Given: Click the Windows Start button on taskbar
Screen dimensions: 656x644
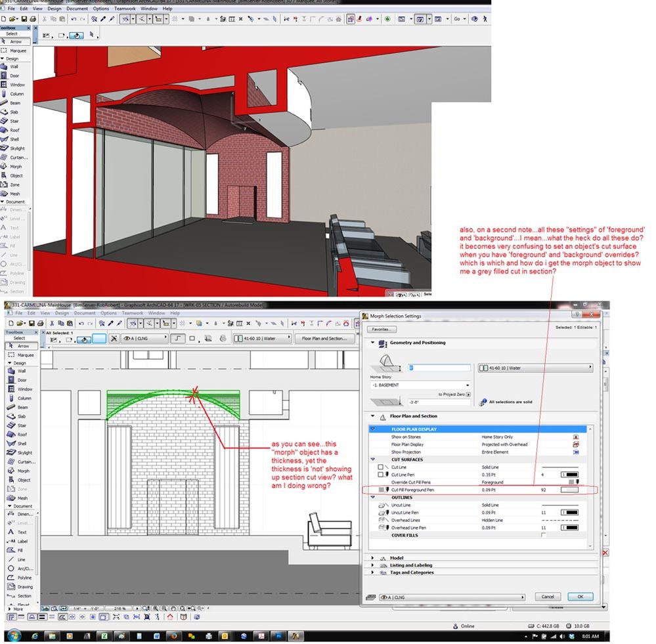Looking at the screenshot, I should [14, 636].
